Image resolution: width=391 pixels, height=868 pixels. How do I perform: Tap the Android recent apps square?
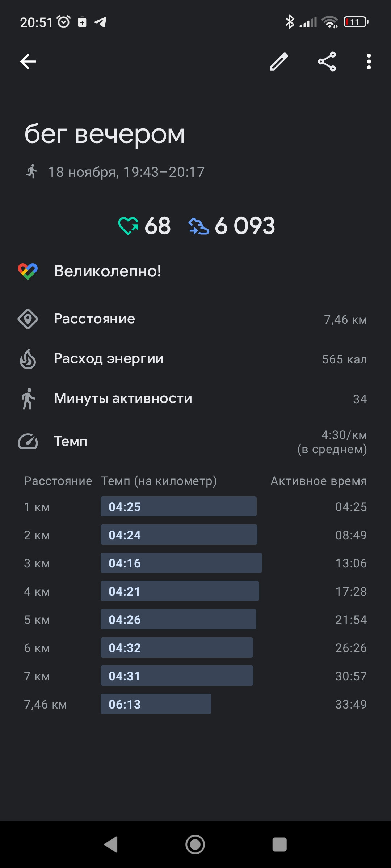(x=279, y=844)
